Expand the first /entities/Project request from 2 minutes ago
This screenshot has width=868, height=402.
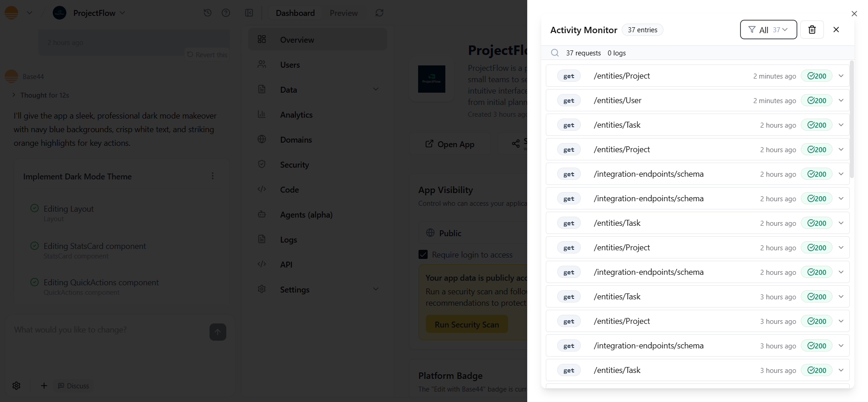click(698, 76)
